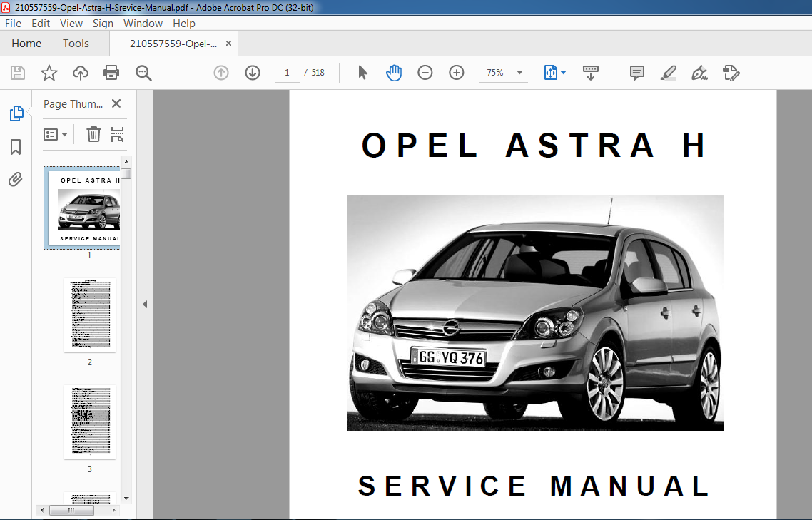Select page 2 thumbnail

[x=90, y=315]
